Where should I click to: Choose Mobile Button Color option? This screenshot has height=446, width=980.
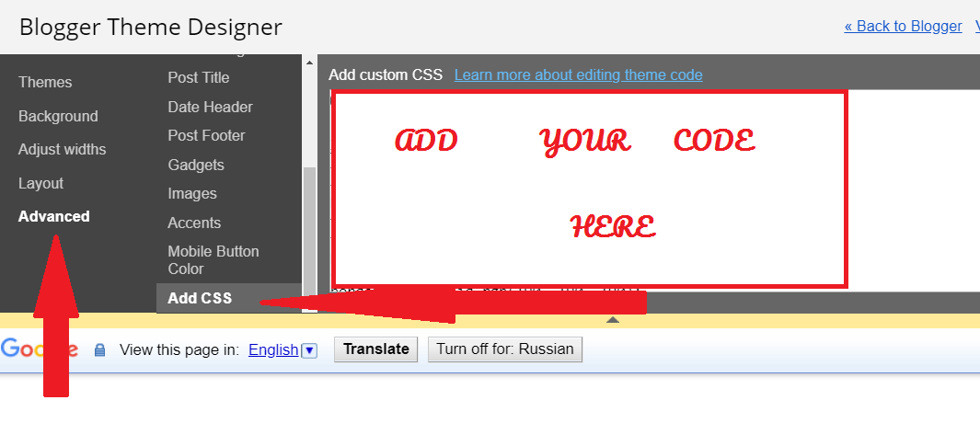(213, 260)
